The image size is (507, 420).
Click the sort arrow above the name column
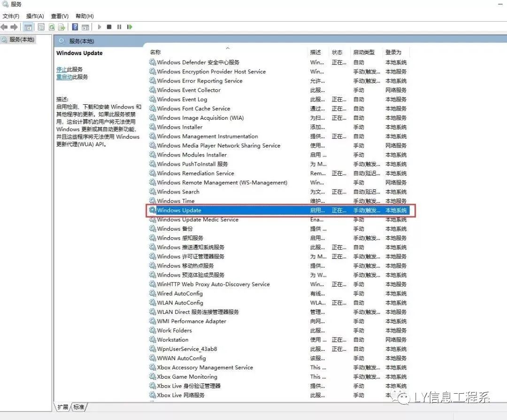pos(228,48)
